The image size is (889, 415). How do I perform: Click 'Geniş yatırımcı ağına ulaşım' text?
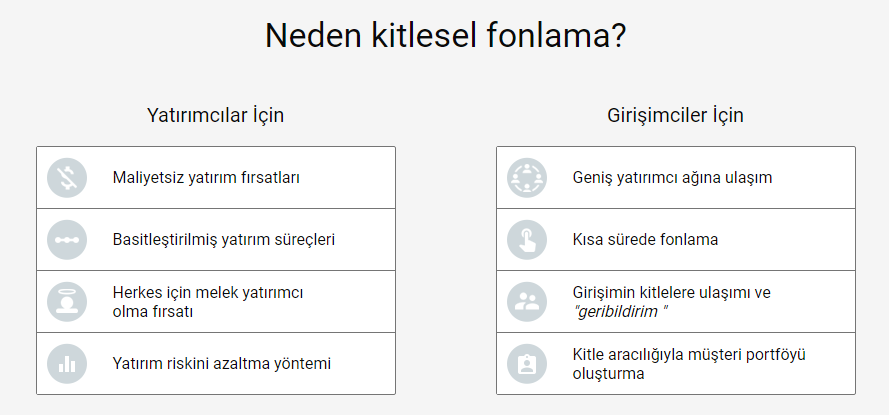point(672,178)
